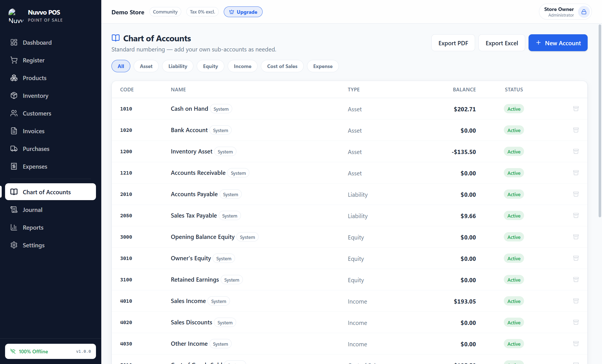Click the Sales Income balance $193.05
The width and height of the screenshot is (602, 364).
(465, 301)
